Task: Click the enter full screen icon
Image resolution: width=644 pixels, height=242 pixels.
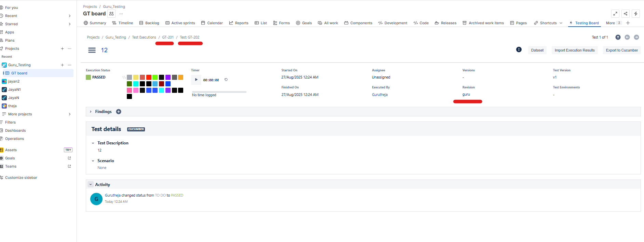Action: tap(615, 14)
